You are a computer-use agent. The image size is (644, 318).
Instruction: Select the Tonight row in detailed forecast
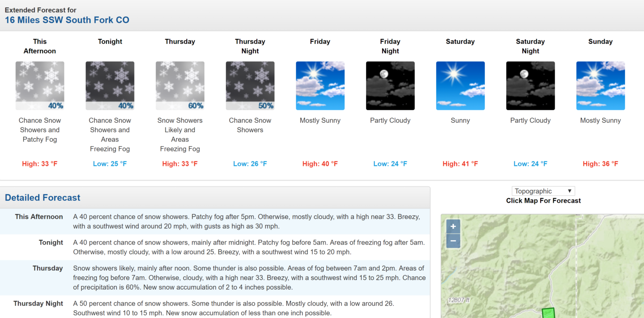tap(215, 247)
